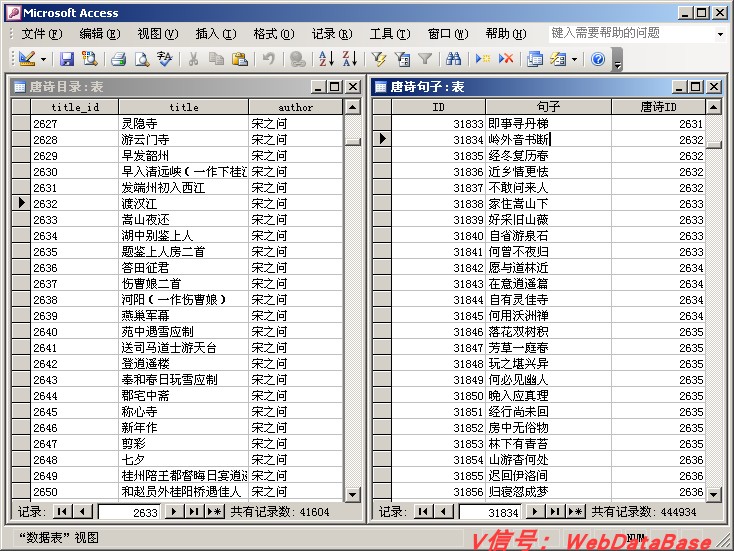This screenshot has width=734, height=551.
Task: Go to last record in 唐诗句子
Action: pos(555,511)
